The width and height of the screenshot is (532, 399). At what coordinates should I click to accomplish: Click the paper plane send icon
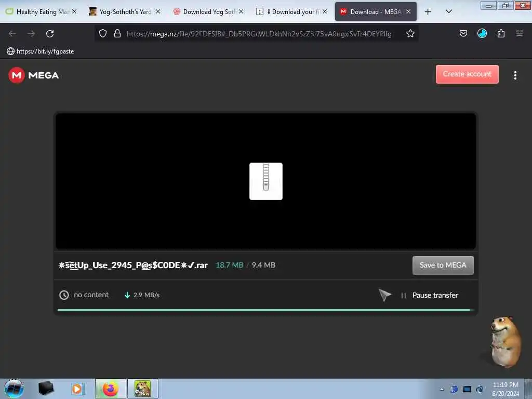385,295
